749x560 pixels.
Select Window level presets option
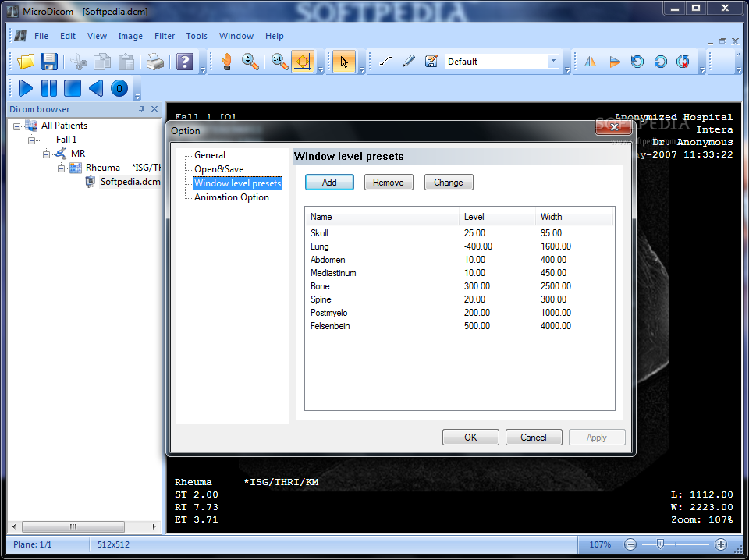click(237, 183)
